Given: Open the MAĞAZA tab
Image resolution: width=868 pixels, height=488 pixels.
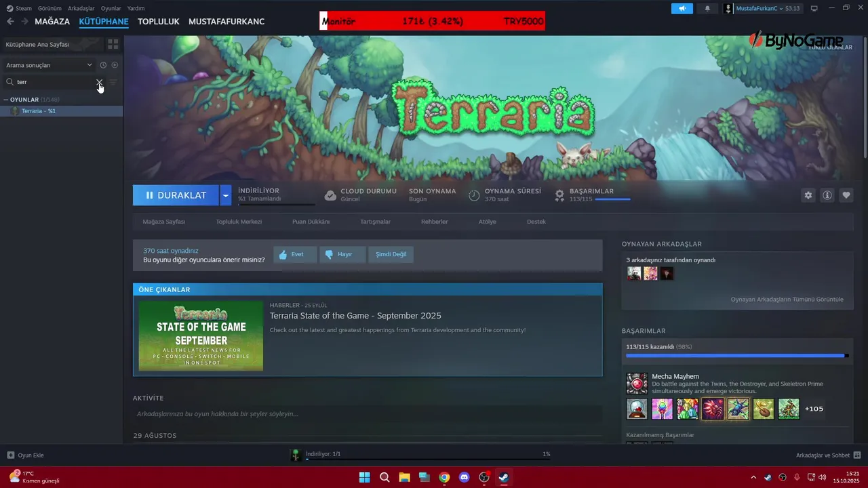Looking at the screenshot, I should [52, 22].
